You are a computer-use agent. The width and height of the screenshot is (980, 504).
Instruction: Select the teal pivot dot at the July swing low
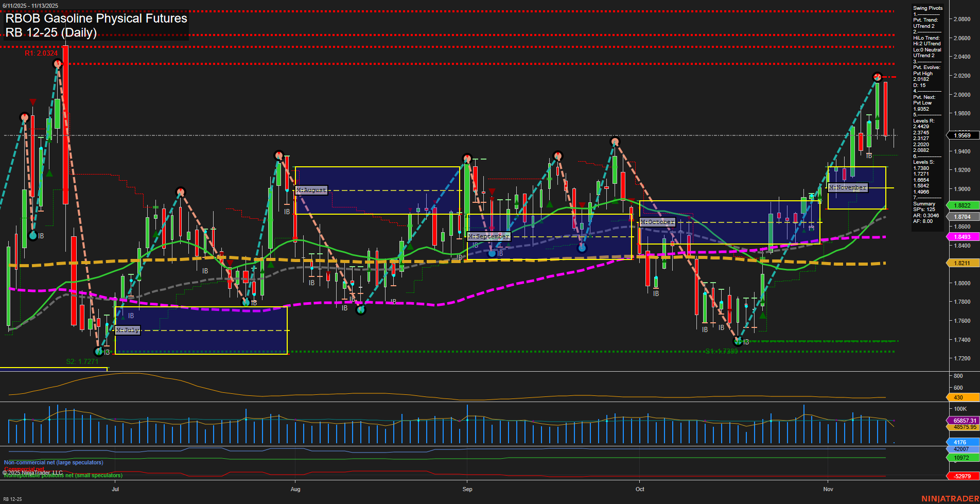click(x=99, y=352)
